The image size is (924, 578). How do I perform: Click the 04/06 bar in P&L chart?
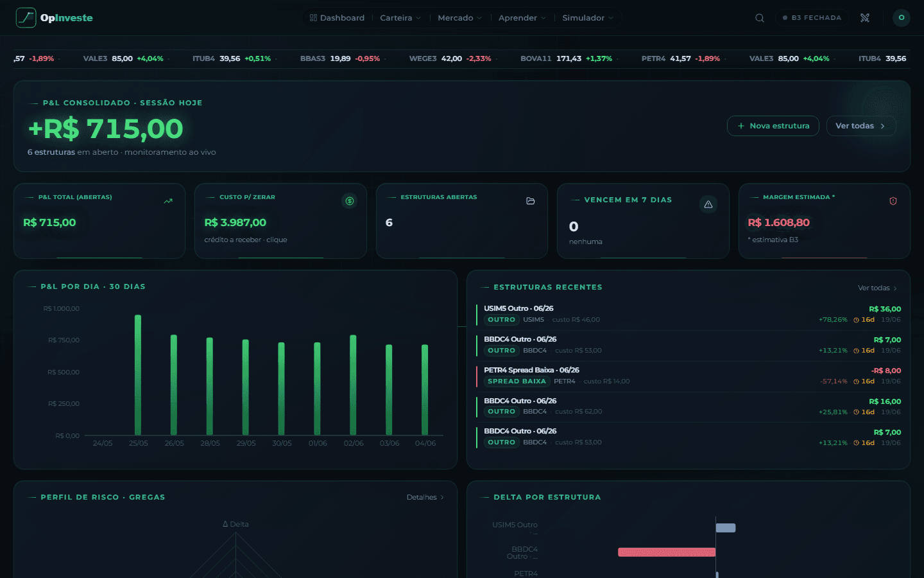point(425,390)
